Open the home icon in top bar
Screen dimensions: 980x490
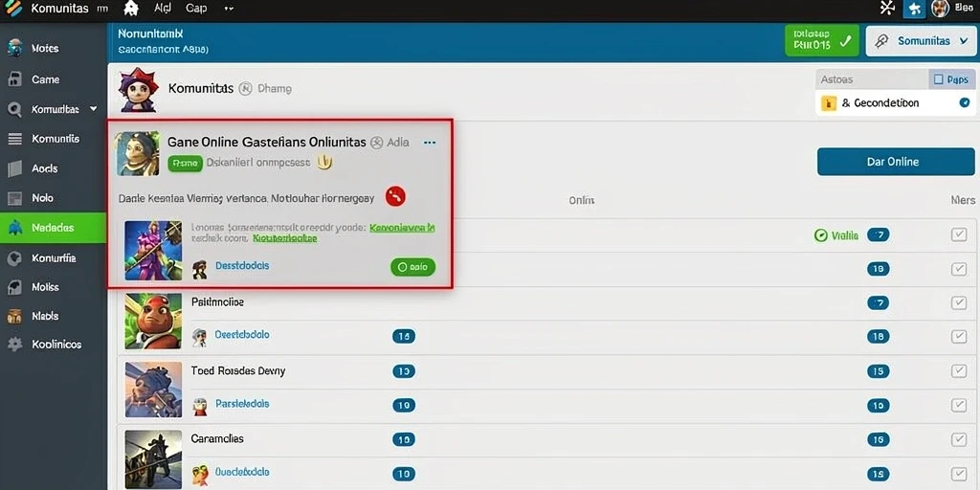(131, 9)
